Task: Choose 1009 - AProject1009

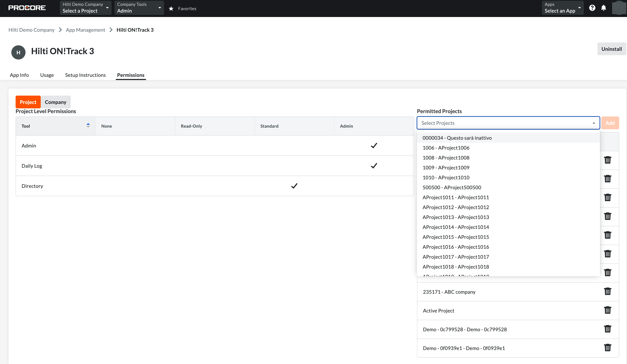Action: 508,168
